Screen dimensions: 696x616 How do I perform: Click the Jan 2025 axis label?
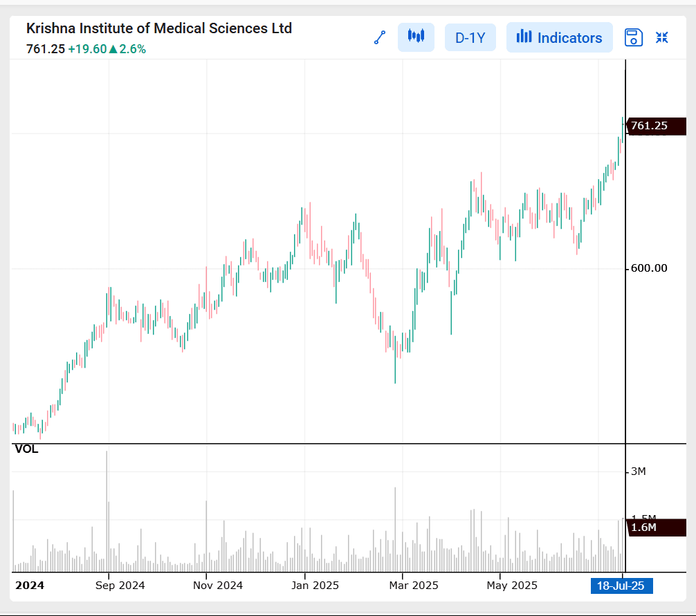315,586
